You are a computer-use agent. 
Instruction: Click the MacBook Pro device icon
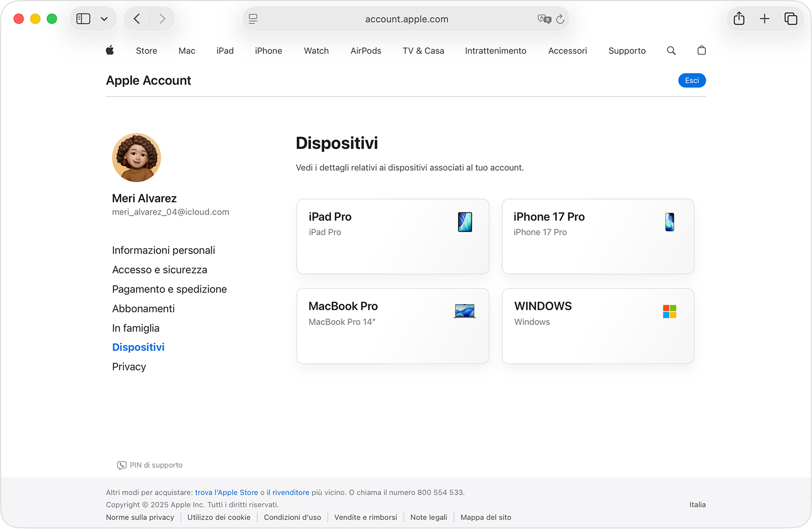click(x=464, y=311)
